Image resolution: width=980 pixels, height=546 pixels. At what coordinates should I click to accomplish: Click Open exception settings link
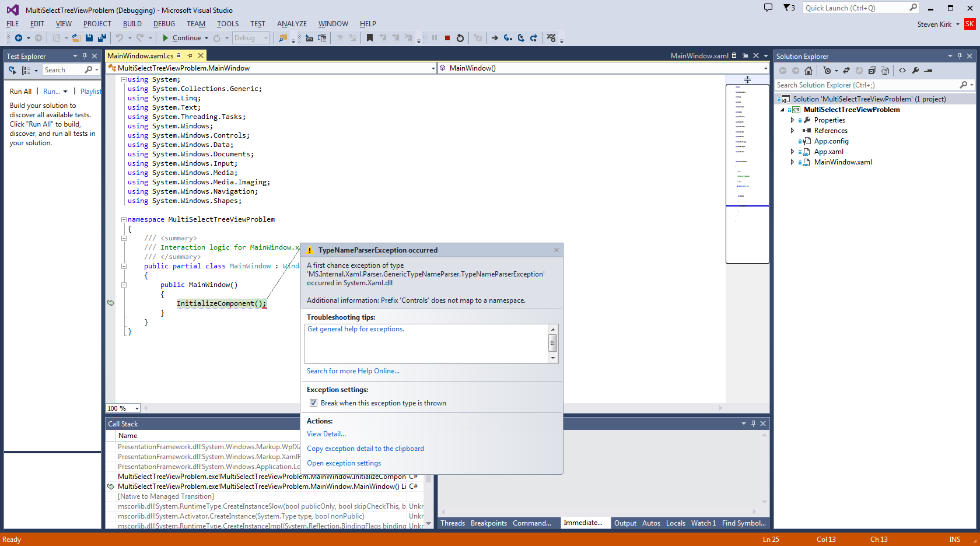pos(344,463)
